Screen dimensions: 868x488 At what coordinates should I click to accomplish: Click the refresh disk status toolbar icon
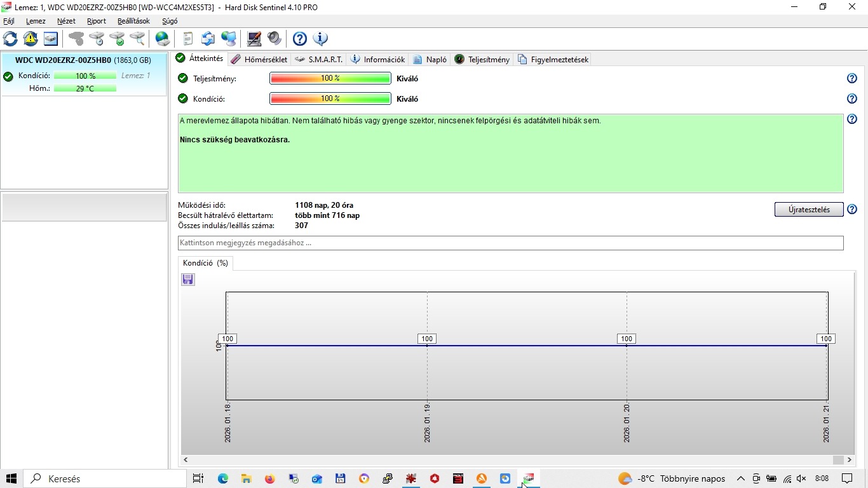point(10,39)
